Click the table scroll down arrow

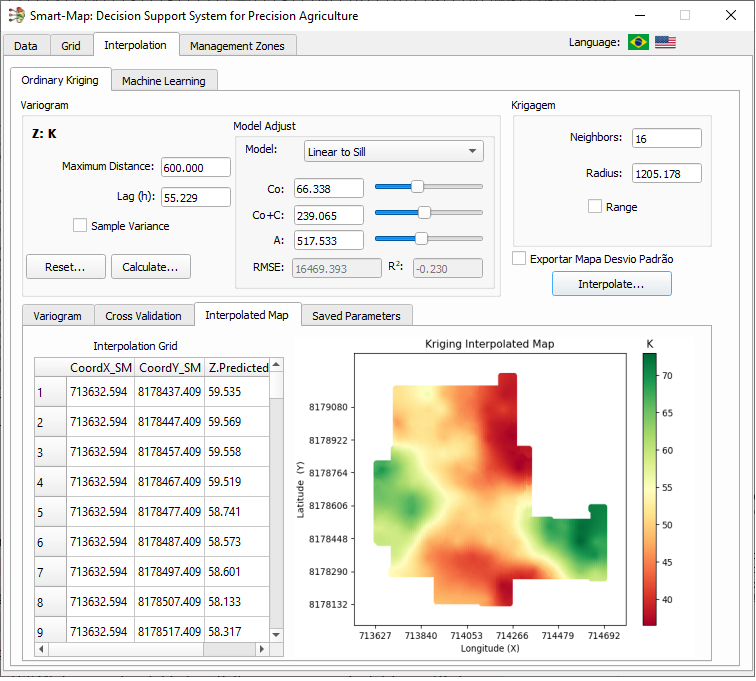click(x=276, y=635)
